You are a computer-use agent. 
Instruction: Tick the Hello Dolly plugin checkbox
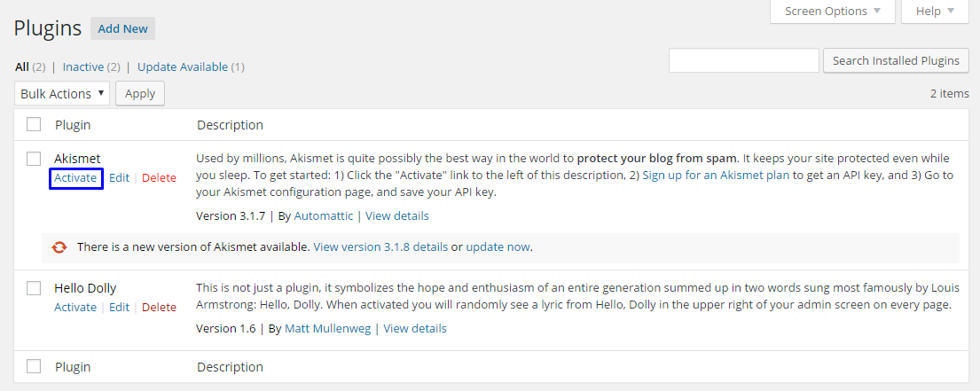click(34, 288)
